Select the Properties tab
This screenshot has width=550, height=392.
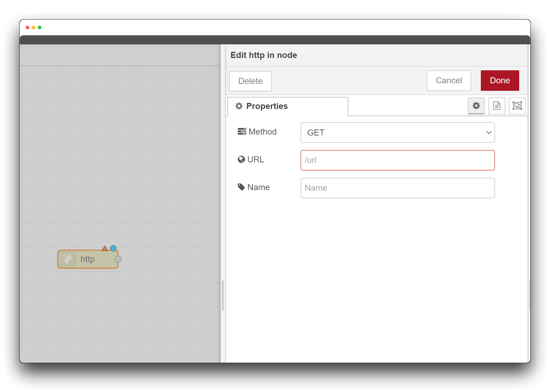[288, 106]
